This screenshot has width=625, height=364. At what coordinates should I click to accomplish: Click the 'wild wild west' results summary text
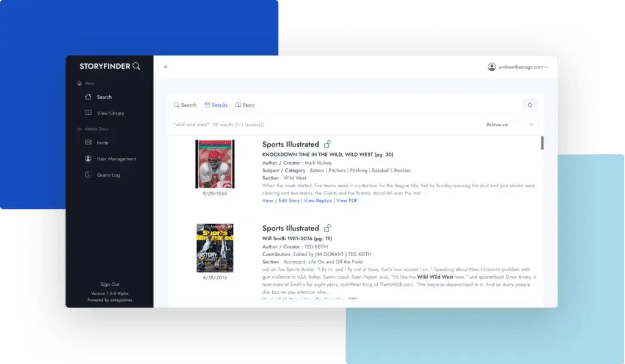point(219,124)
